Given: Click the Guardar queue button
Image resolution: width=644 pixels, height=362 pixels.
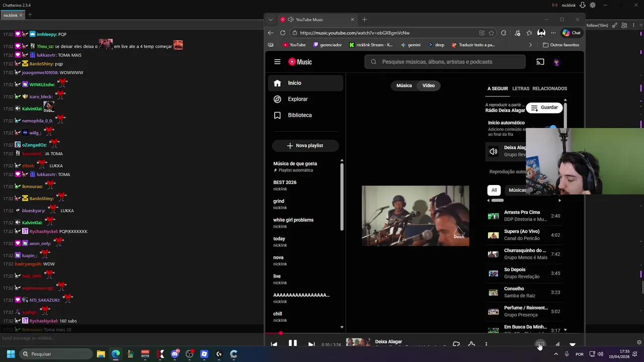Looking at the screenshot, I should point(544,108).
